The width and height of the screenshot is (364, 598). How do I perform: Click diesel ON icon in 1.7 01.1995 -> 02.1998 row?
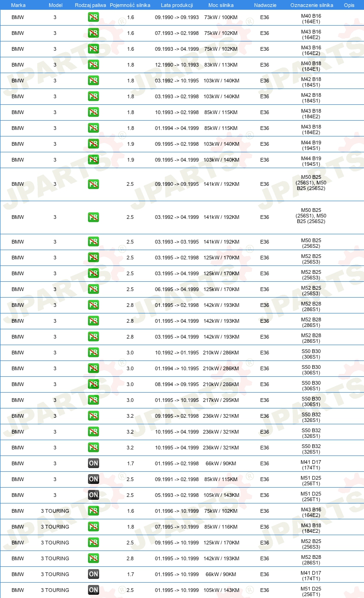[93, 464]
